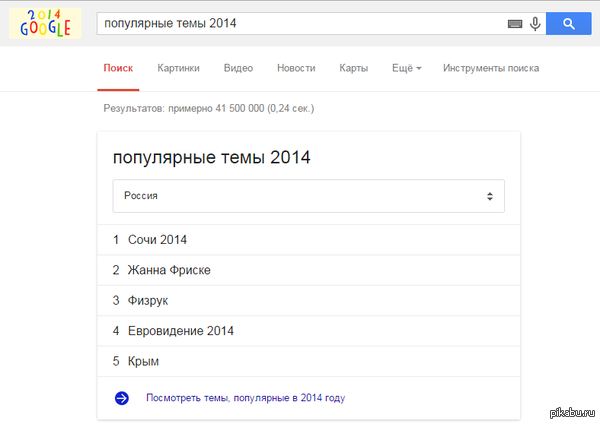Open the Видео tab
The height and width of the screenshot is (424, 600).
[x=238, y=68]
